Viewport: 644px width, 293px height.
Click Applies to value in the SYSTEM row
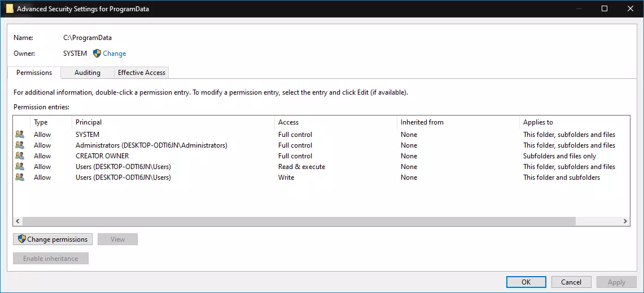click(x=569, y=135)
